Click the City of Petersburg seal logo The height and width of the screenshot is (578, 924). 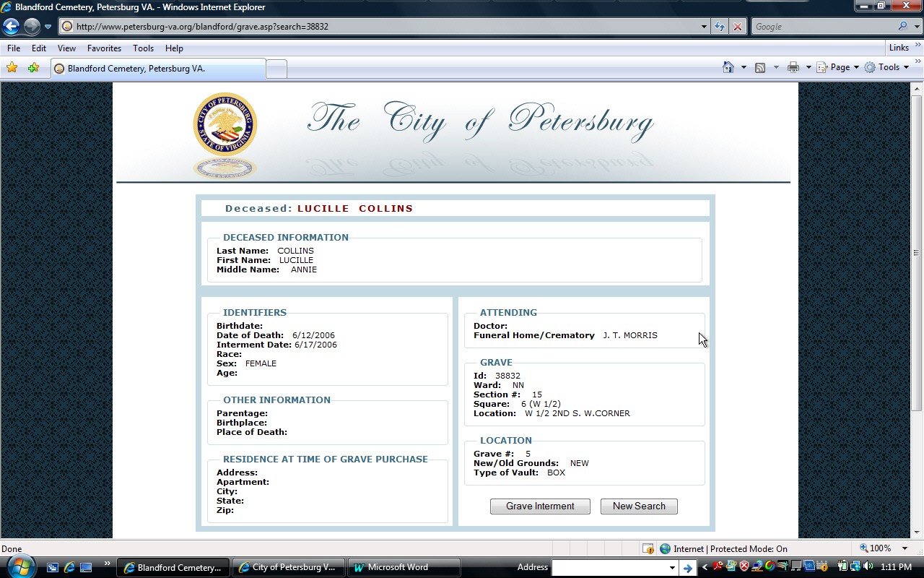point(225,124)
